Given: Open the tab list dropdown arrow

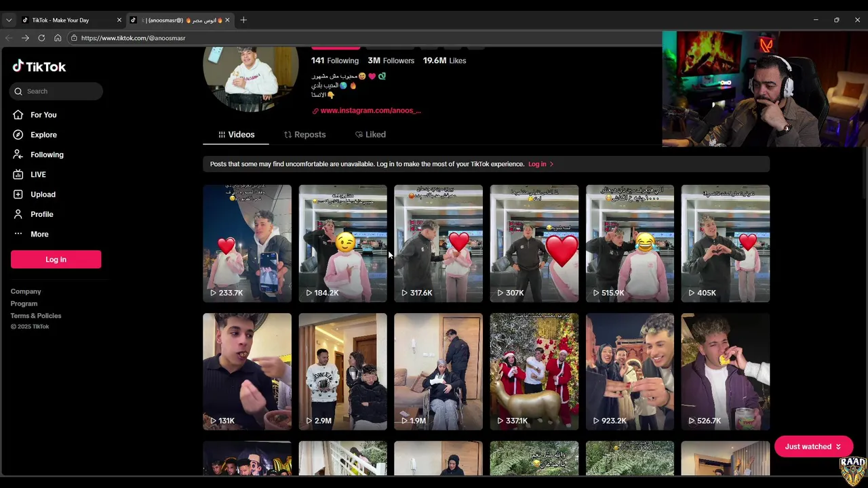Looking at the screenshot, I should click(x=9, y=20).
